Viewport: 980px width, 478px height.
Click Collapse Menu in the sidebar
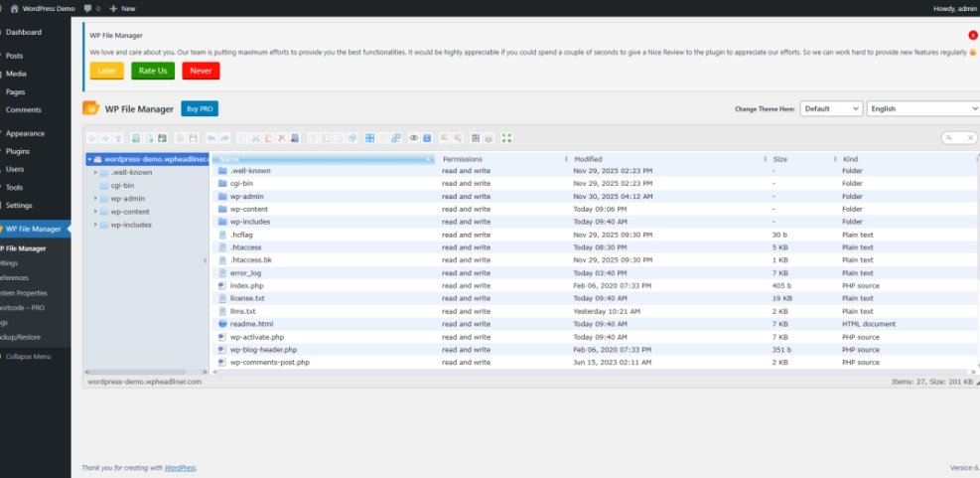pyautogui.click(x=28, y=357)
